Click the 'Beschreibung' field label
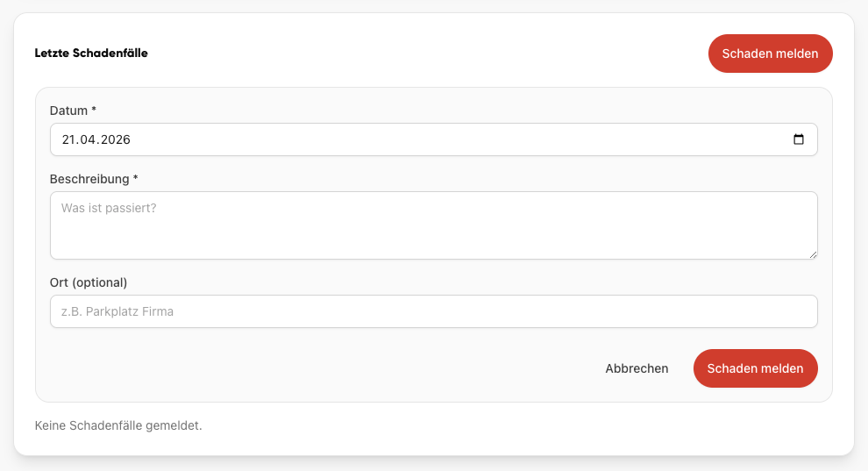This screenshot has height=471, width=868. coord(89,179)
